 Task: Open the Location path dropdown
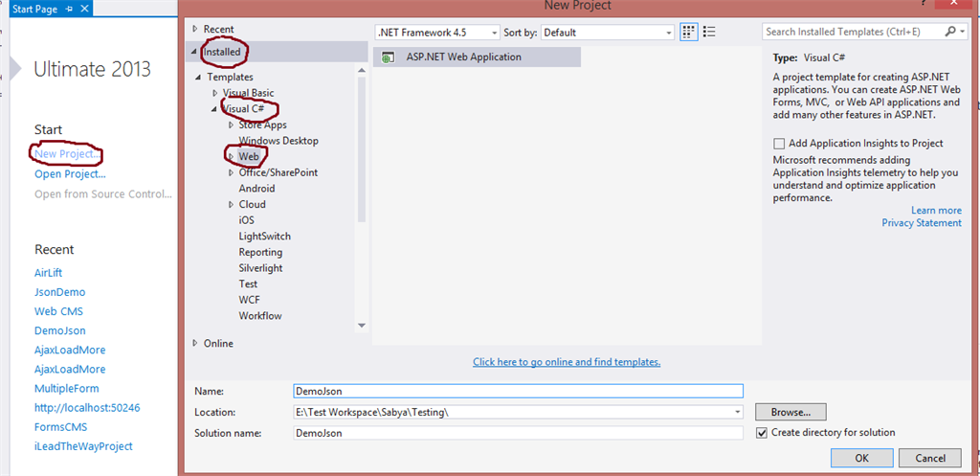[x=738, y=412]
